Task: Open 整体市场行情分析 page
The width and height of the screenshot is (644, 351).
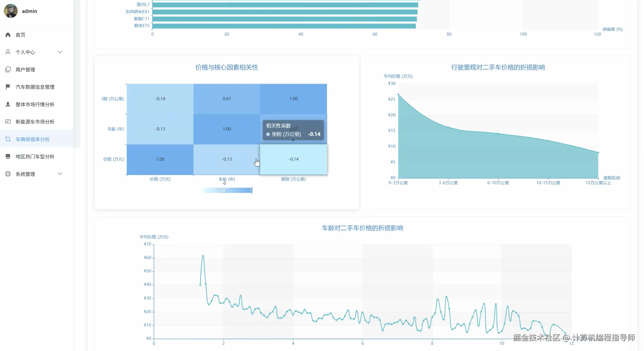Action: (35, 104)
